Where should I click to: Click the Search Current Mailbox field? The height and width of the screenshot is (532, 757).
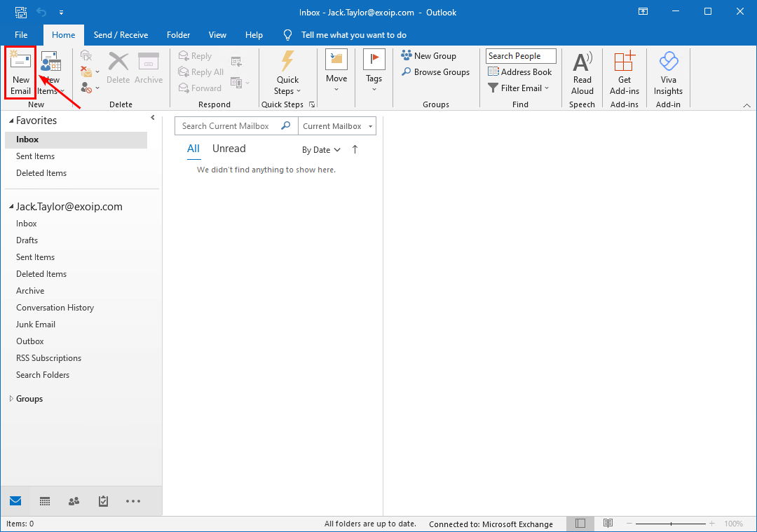point(226,126)
